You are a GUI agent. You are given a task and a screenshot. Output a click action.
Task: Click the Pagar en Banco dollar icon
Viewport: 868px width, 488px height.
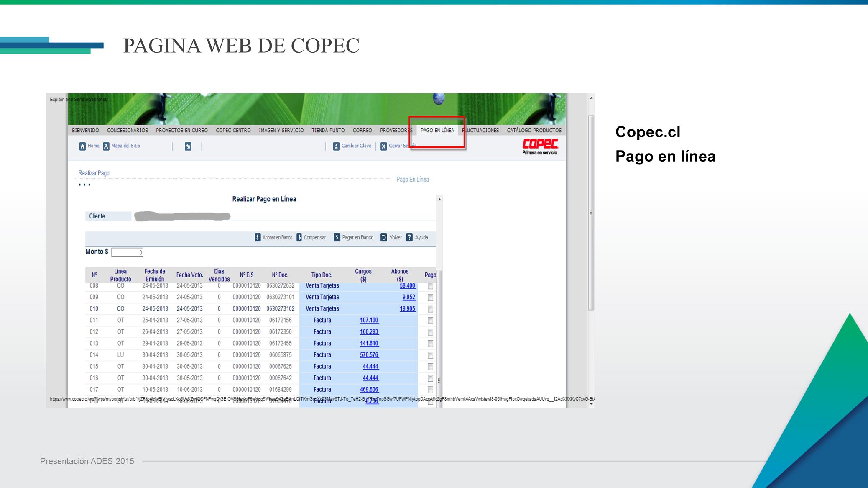click(x=337, y=237)
